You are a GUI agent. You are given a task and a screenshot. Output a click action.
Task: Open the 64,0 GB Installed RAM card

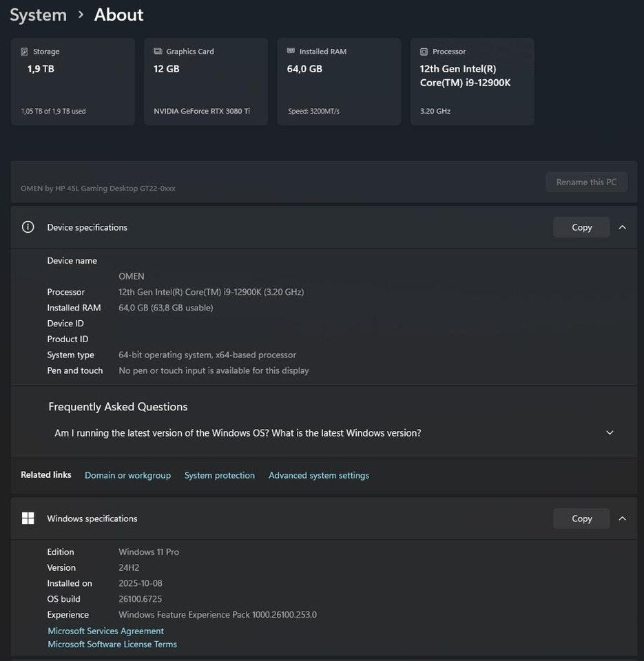339,81
